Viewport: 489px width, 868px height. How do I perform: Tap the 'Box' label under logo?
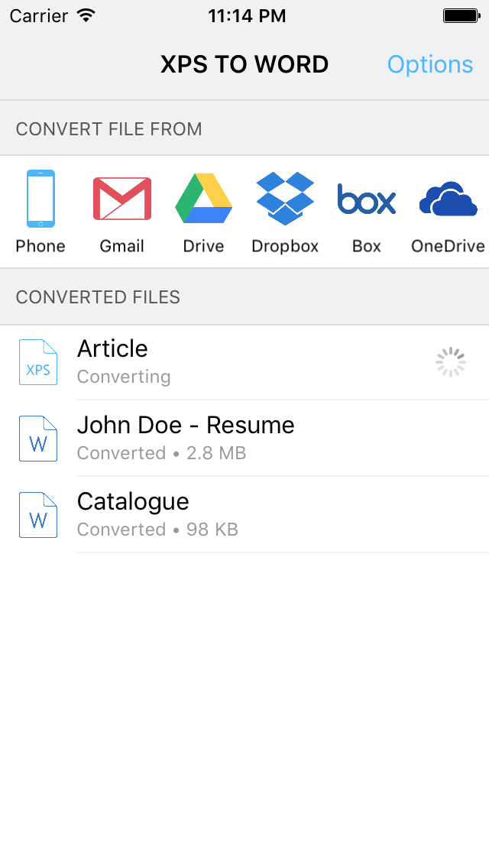pos(367,246)
